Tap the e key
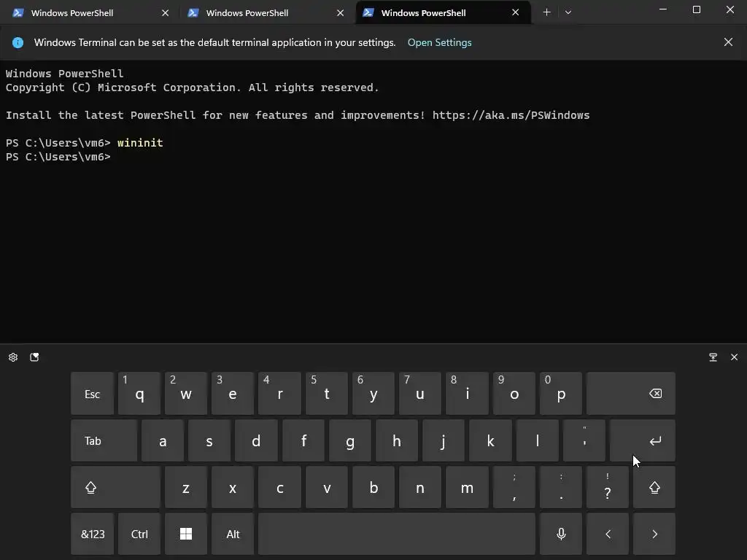The image size is (747, 560). pos(233,393)
